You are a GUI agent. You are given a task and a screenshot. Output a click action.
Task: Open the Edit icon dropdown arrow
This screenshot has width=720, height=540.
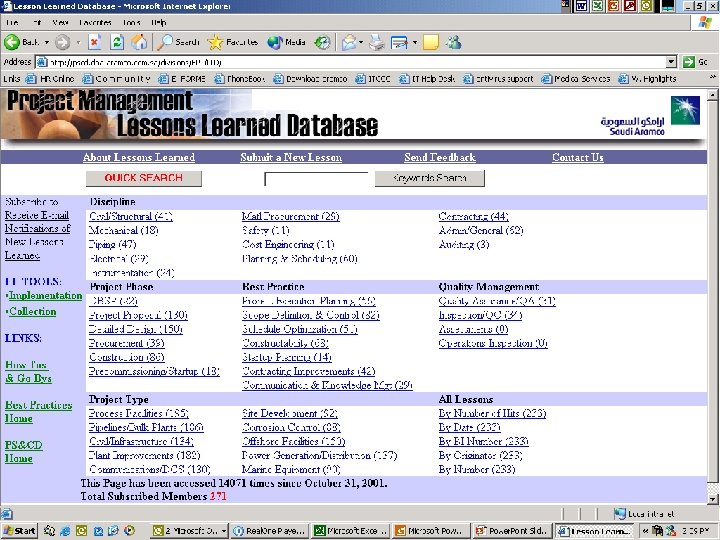[415, 43]
